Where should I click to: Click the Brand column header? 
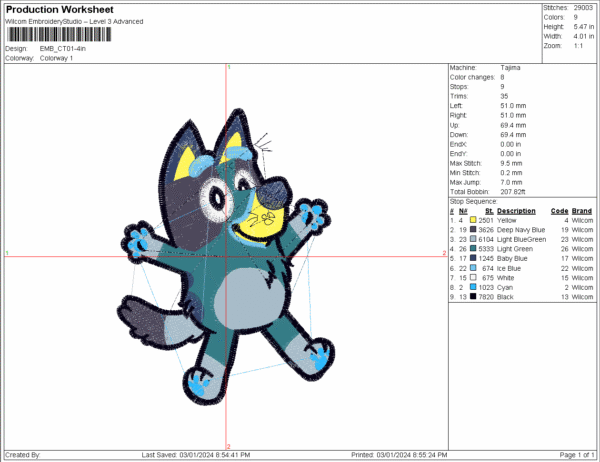[582, 211]
